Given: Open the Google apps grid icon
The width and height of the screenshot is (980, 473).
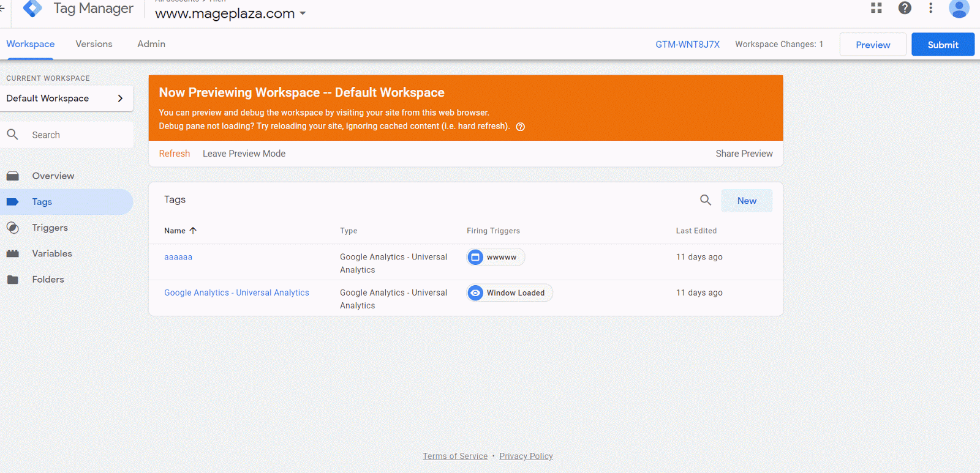Looking at the screenshot, I should (876, 8).
